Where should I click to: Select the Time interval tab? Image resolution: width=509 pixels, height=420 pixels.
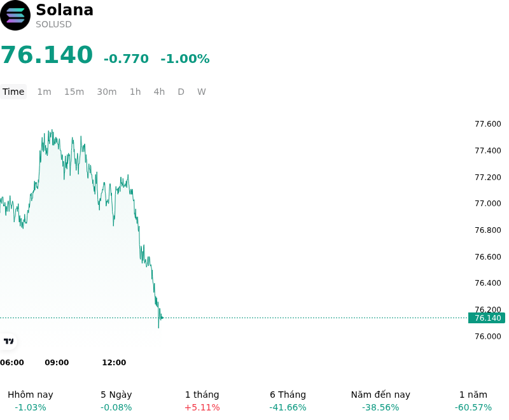click(x=13, y=92)
